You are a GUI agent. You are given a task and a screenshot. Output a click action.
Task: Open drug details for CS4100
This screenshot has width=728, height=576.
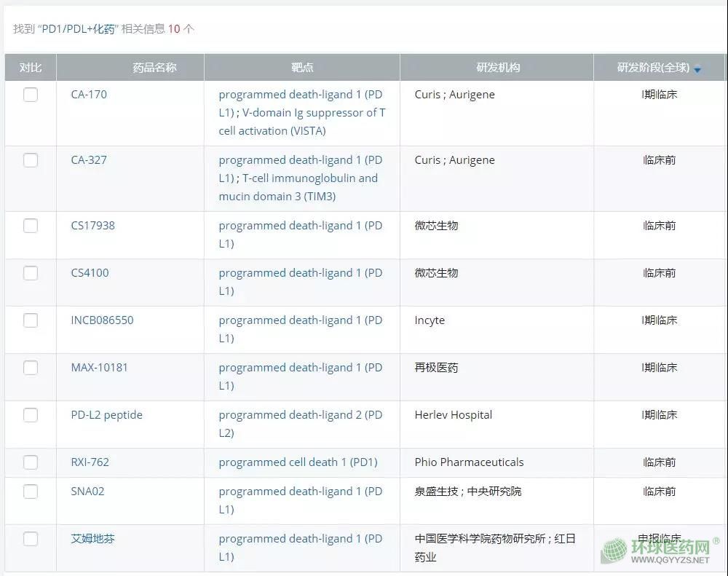(90, 273)
